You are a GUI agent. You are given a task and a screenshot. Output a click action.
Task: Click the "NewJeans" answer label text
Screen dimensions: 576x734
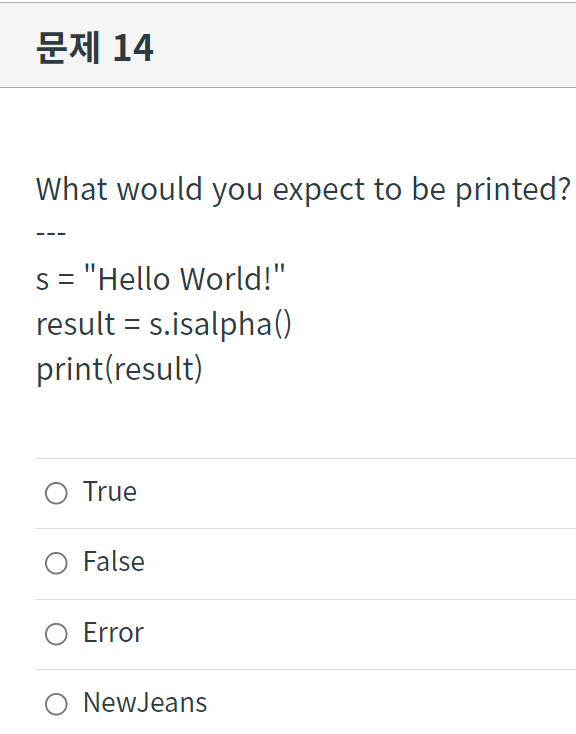tap(145, 703)
